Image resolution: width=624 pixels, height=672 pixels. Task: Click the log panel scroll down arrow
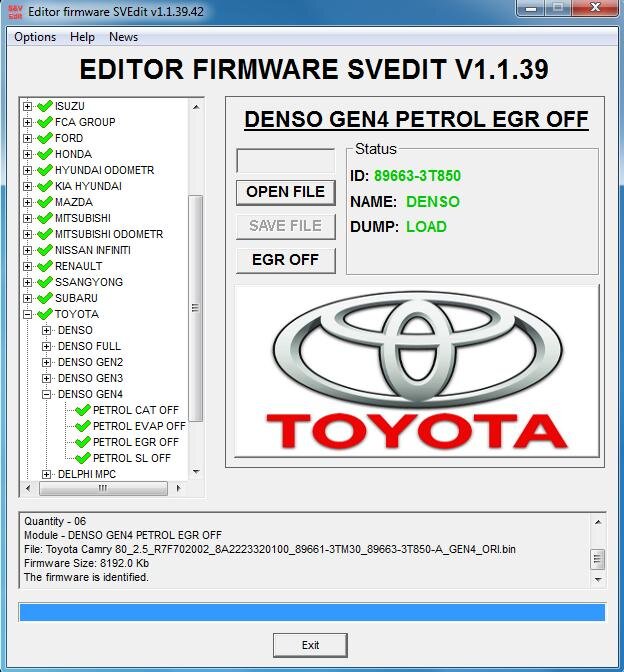tap(598, 580)
